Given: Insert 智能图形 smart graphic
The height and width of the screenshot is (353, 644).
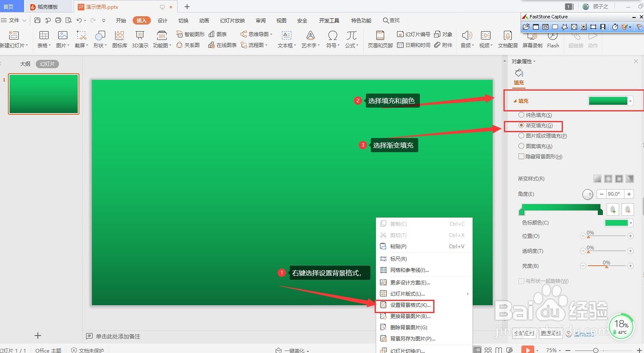Looking at the screenshot, I should [x=190, y=34].
